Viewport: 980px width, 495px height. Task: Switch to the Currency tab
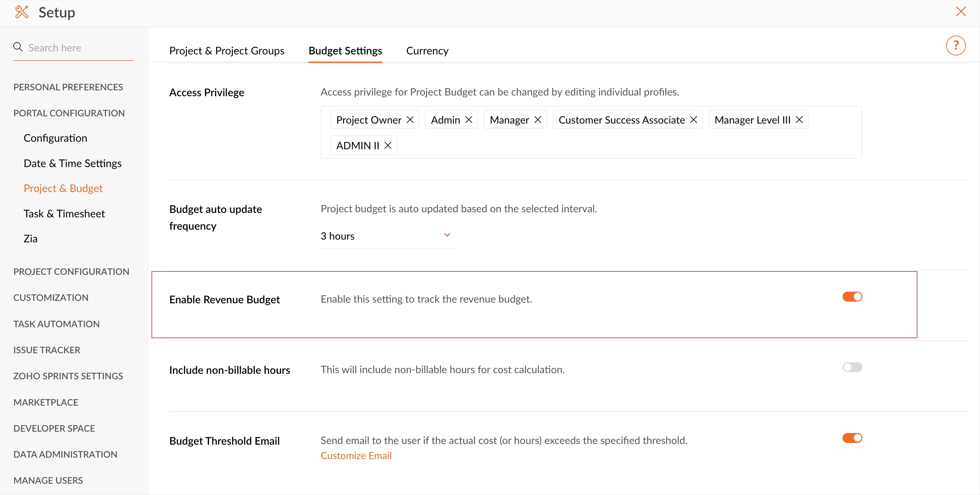click(x=427, y=51)
